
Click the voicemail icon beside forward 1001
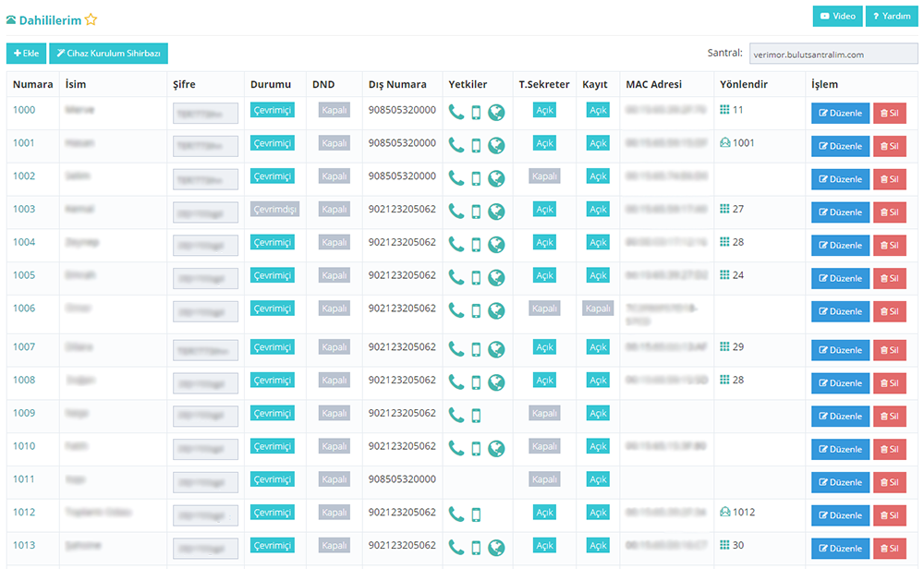pos(724,143)
